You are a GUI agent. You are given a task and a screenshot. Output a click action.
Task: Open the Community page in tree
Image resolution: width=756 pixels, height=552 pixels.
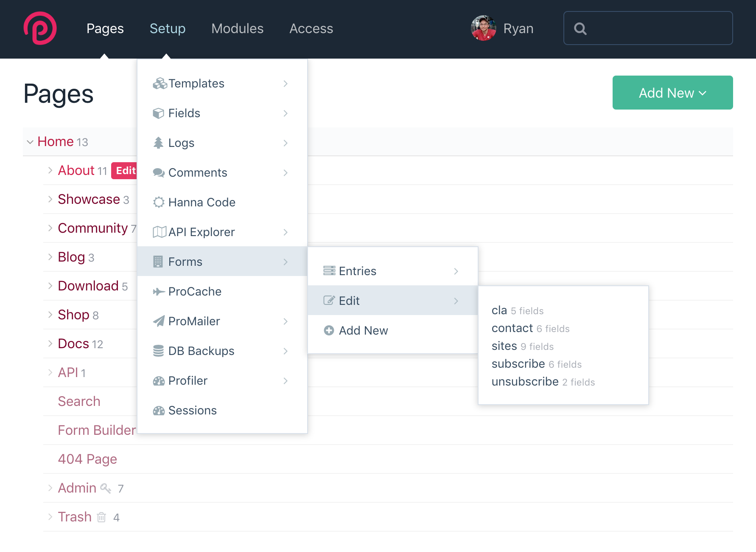click(93, 228)
